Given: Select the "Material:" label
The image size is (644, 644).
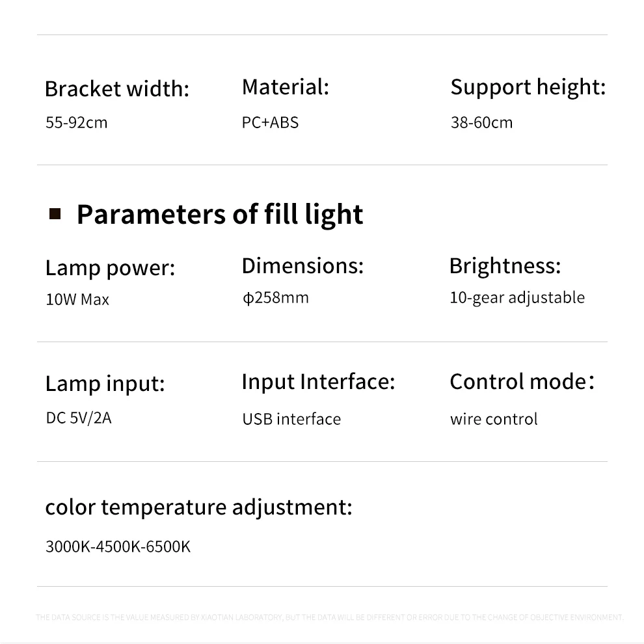Looking at the screenshot, I should (x=285, y=87).
